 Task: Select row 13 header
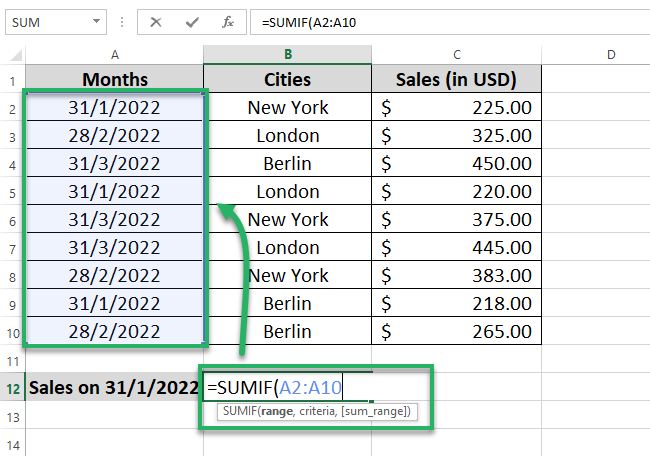12,417
